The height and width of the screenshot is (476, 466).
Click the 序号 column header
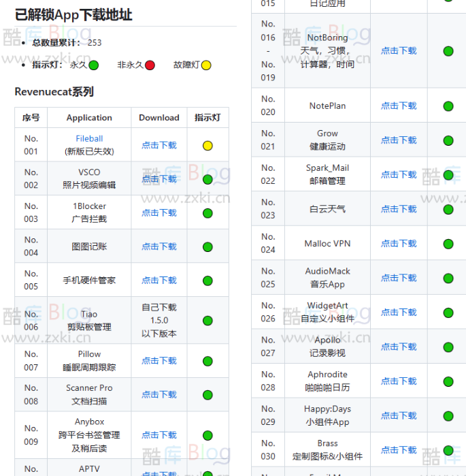click(31, 118)
